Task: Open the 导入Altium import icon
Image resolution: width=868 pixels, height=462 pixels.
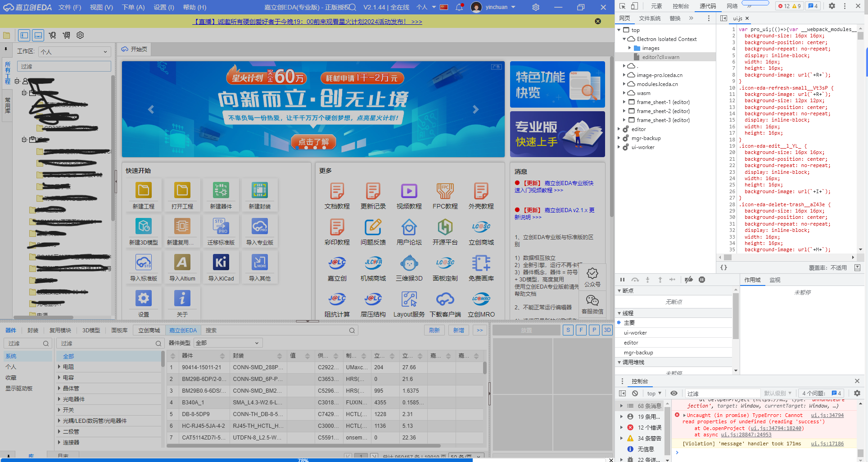Action: pyautogui.click(x=182, y=263)
